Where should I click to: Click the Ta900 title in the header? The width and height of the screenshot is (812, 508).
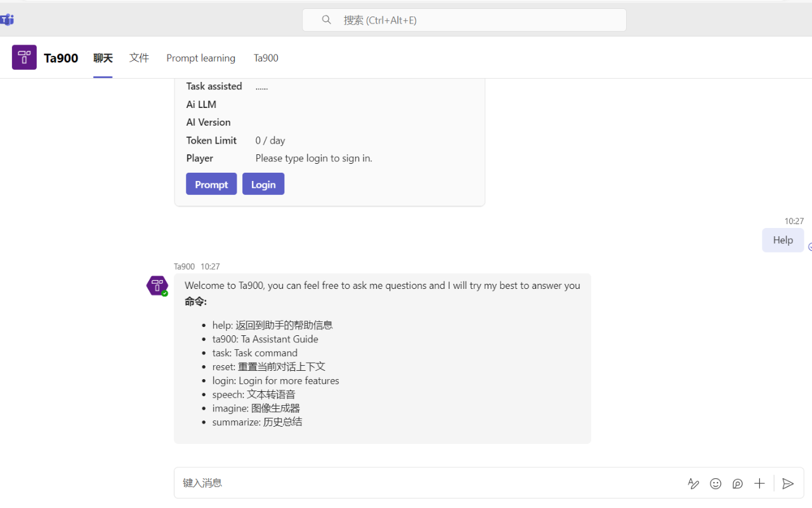[61, 58]
